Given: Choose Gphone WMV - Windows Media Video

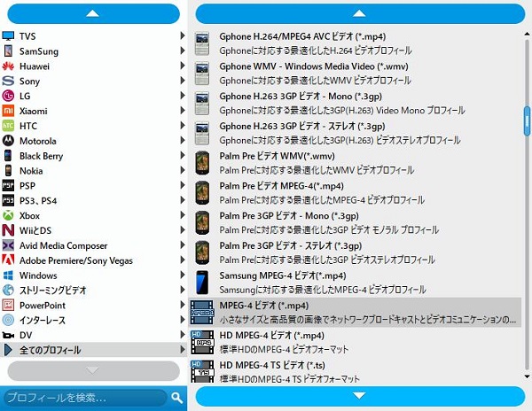Looking at the screenshot, I should (x=356, y=74).
